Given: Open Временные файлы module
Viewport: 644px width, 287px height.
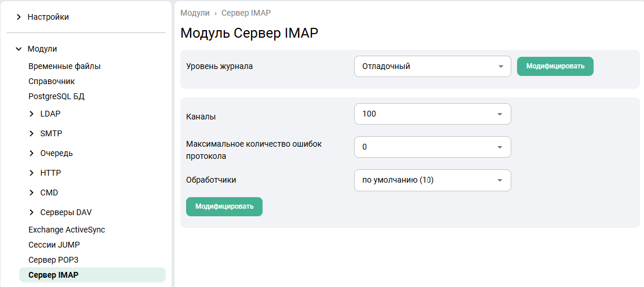Looking at the screenshot, I should 64,66.
